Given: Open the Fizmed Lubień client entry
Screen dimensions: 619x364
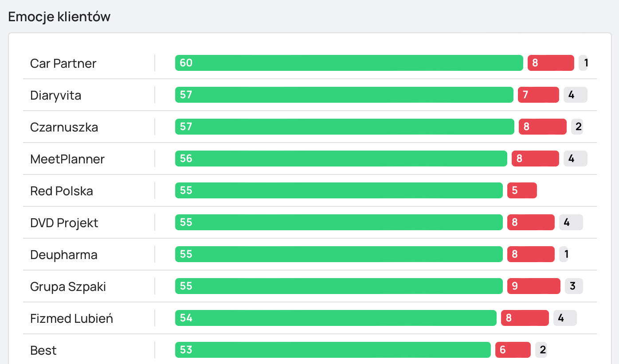Looking at the screenshot, I should (71, 318).
